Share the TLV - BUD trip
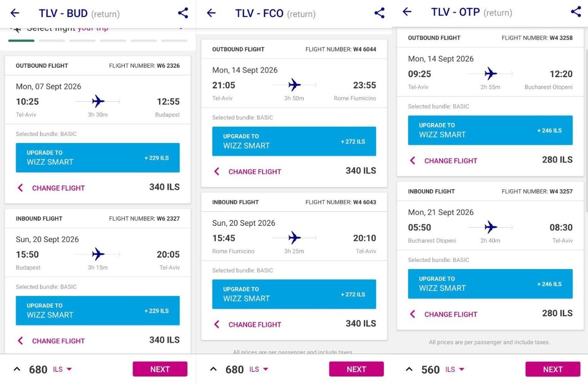This screenshot has width=588, height=384. (x=183, y=13)
